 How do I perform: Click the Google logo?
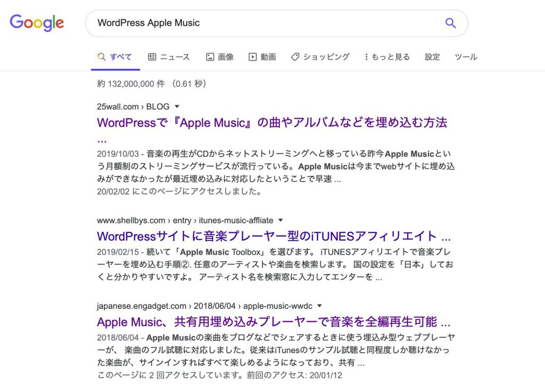(x=37, y=23)
